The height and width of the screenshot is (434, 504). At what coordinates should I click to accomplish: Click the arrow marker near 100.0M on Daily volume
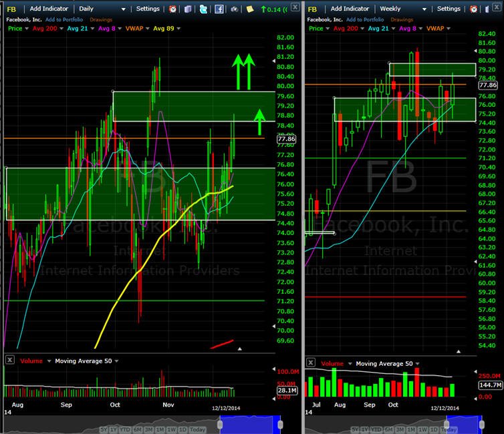pyautogui.click(x=274, y=369)
